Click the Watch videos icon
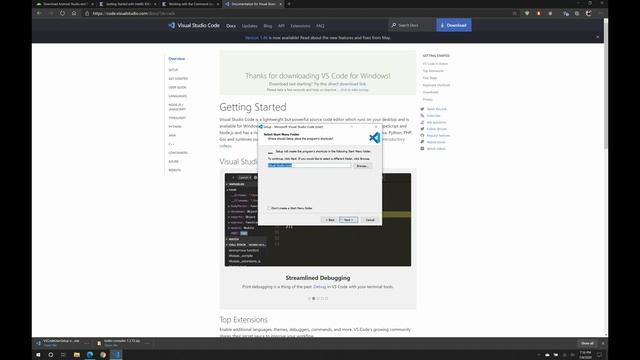Viewport: 640px width, 360px height. 422,149
